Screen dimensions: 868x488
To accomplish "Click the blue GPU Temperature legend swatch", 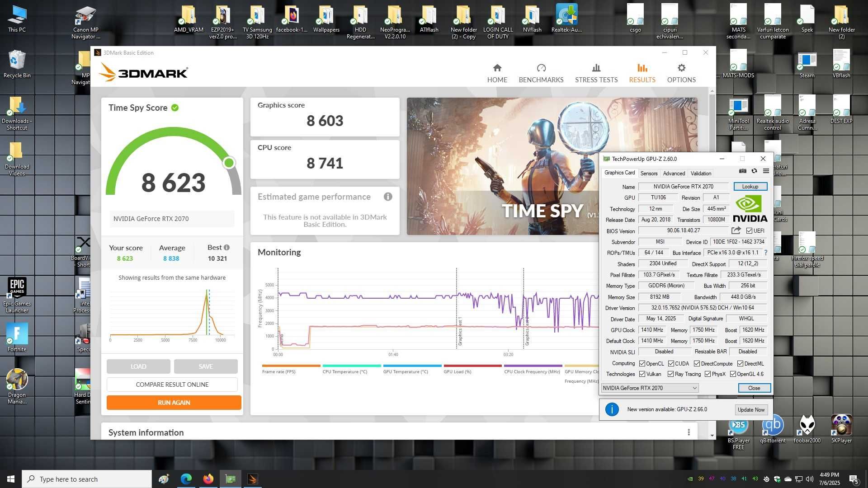I will tap(412, 366).
